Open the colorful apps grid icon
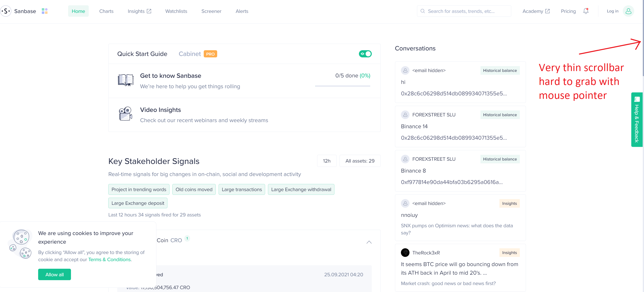The image size is (644, 292). [x=44, y=11]
